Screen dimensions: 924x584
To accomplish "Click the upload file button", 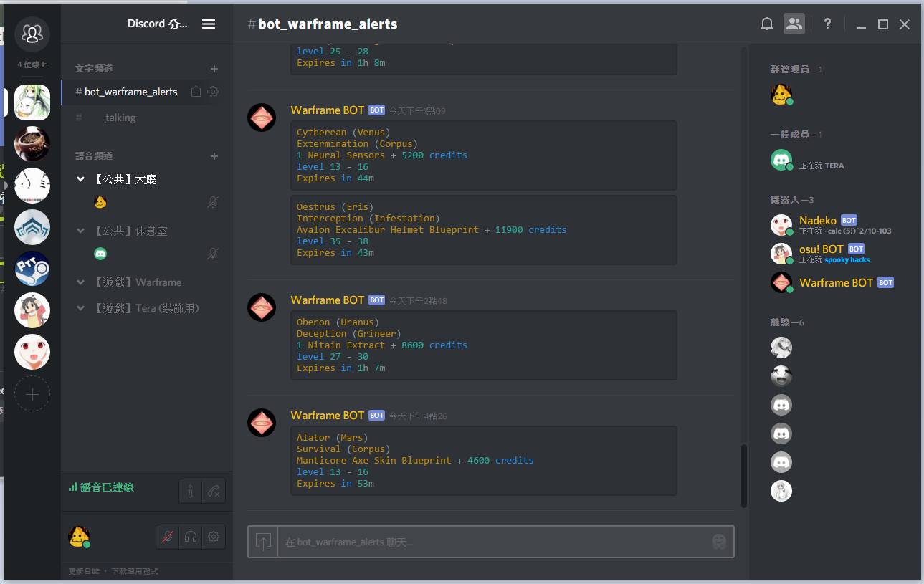I will coord(263,542).
